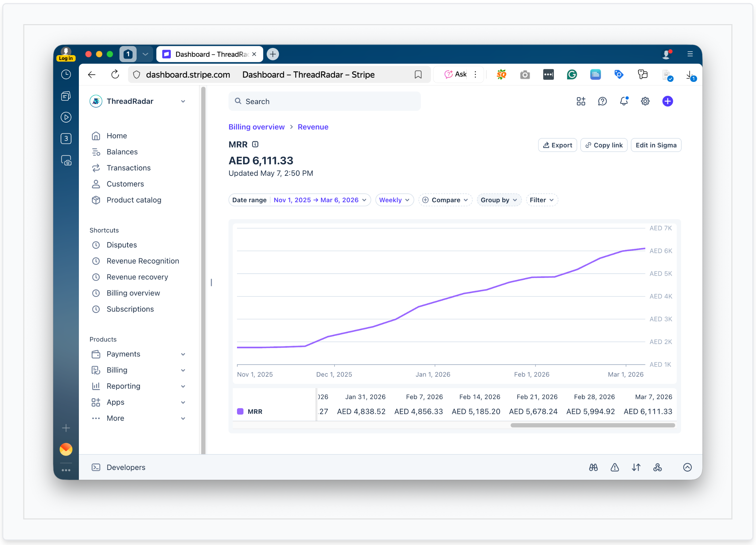This screenshot has width=756, height=545.
Task: Change the Weekly interval dropdown
Action: (394, 200)
